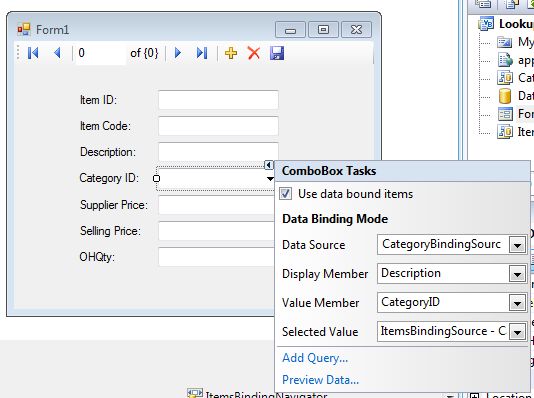The height and width of the screenshot is (398, 534).
Task: Close the ComboBox smart tag glyph
Action: coord(269,165)
